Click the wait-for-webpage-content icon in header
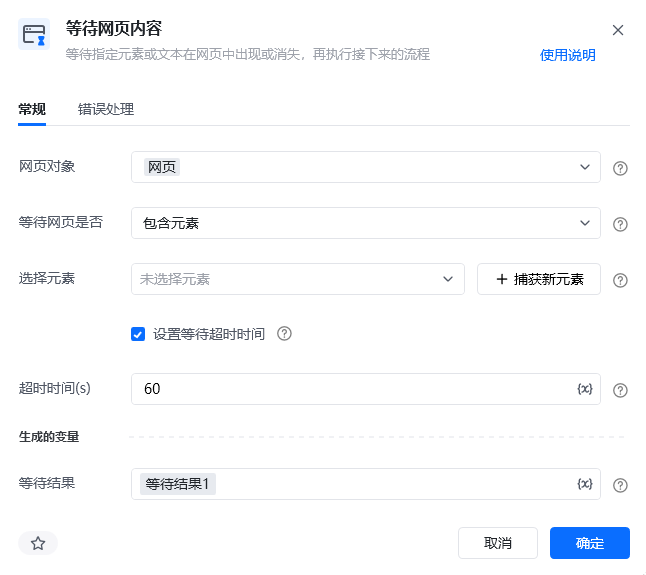 click(x=34, y=34)
